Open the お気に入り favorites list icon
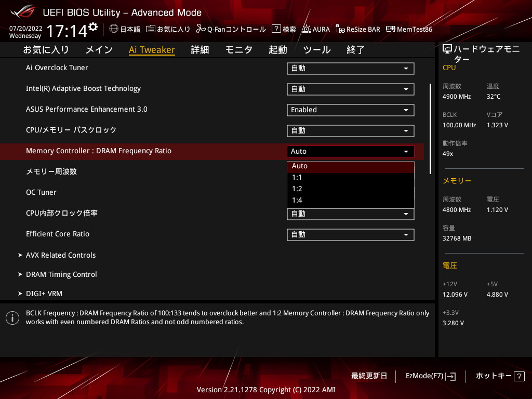 pyautogui.click(x=150, y=29)
